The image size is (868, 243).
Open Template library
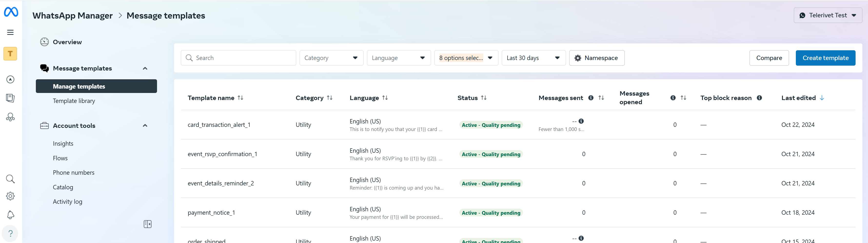[x=74, y=101]
